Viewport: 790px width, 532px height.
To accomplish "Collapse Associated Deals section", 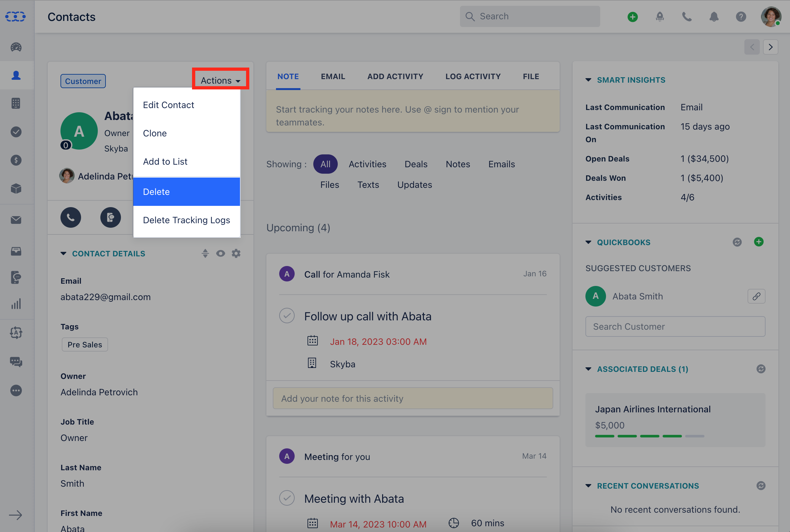I will click(588, 369).
